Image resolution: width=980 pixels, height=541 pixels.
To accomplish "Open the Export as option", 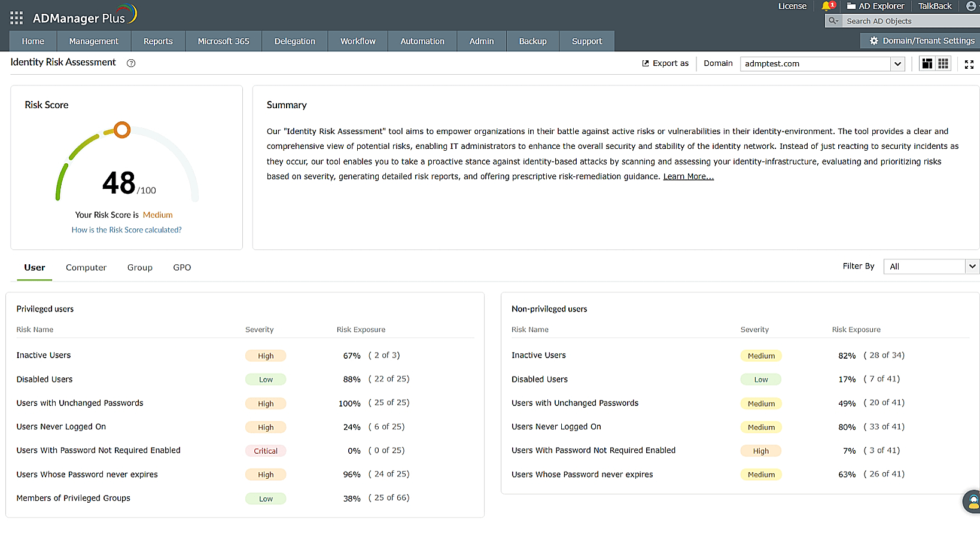I will (665, 63).
